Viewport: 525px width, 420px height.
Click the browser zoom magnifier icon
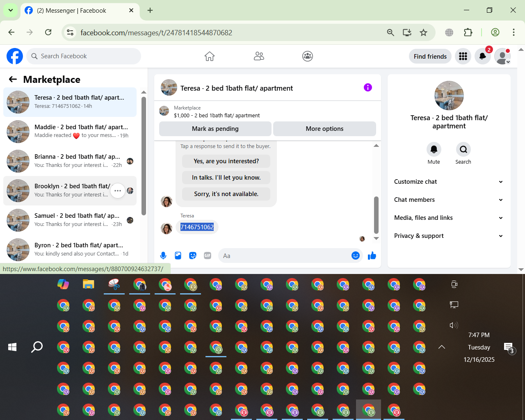point(390,32)
